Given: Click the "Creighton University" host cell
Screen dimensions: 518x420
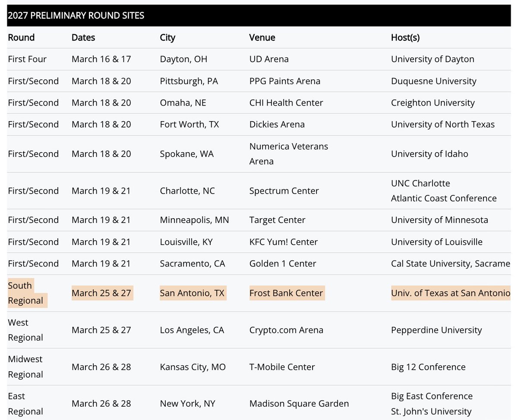Looking at the screenshot, I should [x=433, y=103].
